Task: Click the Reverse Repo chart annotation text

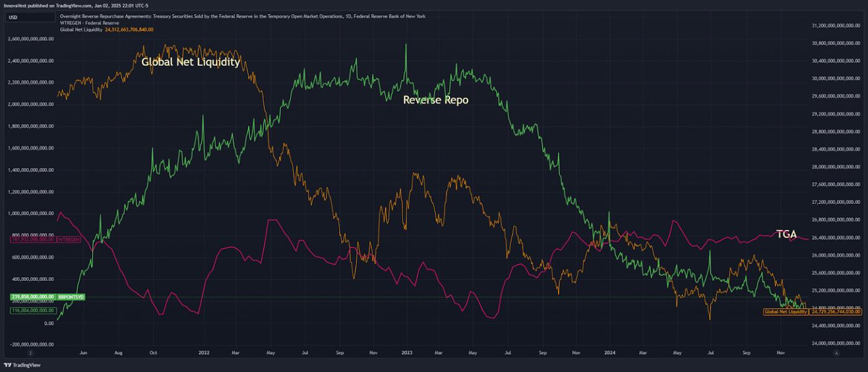Action: pos(435,100)
